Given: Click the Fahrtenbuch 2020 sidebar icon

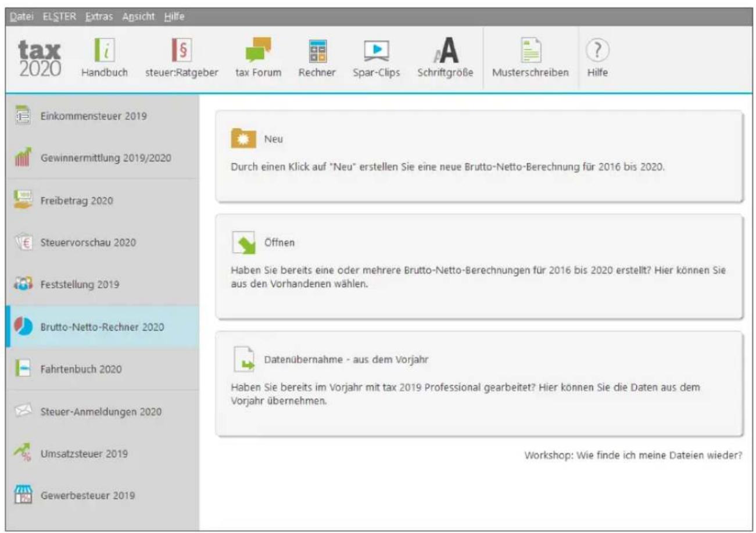Looking at the screenshot, I should (22, 369).
